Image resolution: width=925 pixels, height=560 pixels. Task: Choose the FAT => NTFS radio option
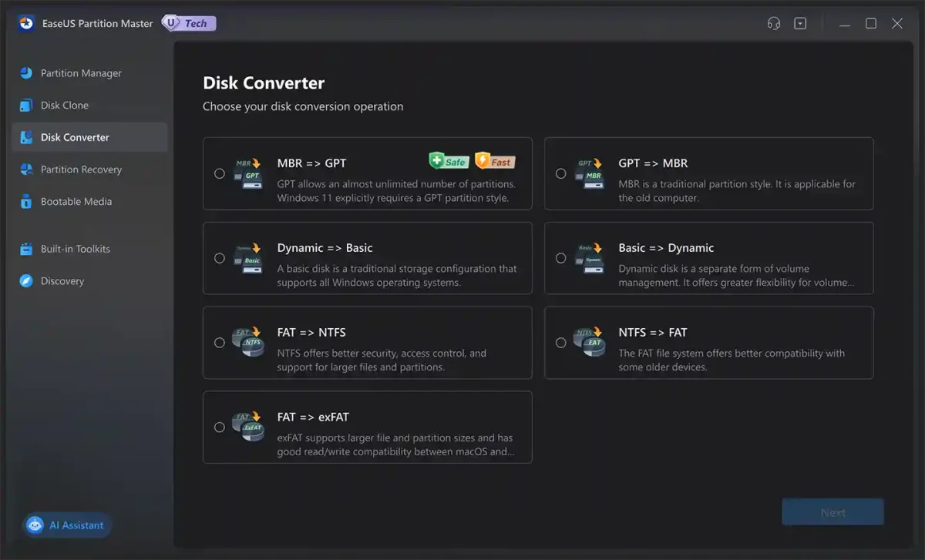(x=220, y=343)
